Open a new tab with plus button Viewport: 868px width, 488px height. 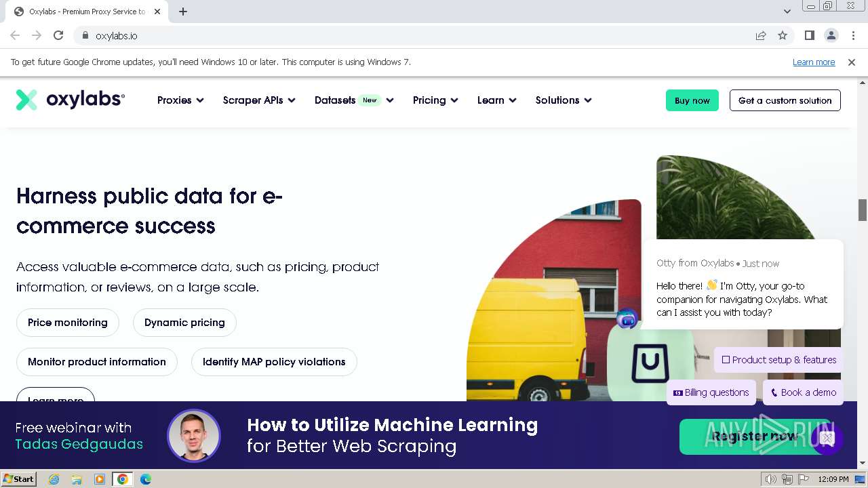pyautogui.click(x=183, y=12)
